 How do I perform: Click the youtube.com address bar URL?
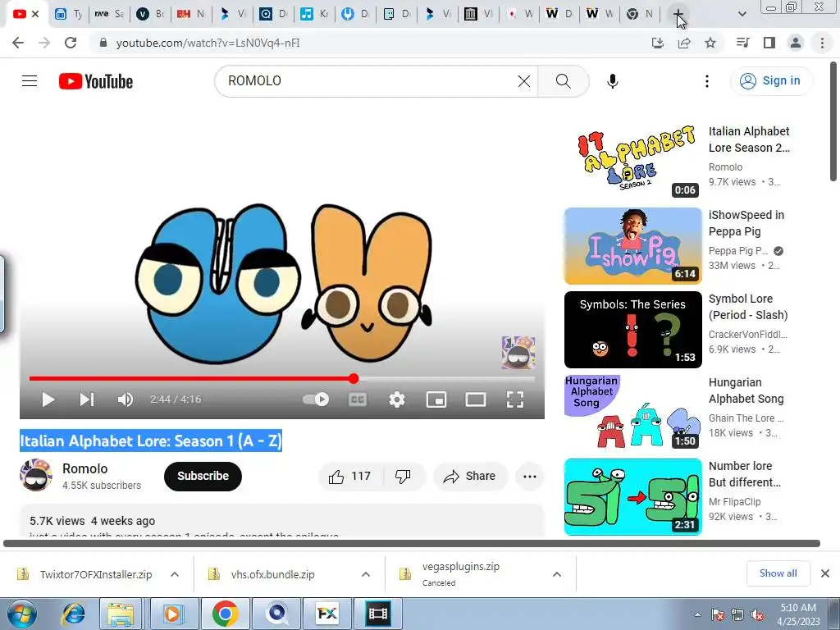coord(208,43)
